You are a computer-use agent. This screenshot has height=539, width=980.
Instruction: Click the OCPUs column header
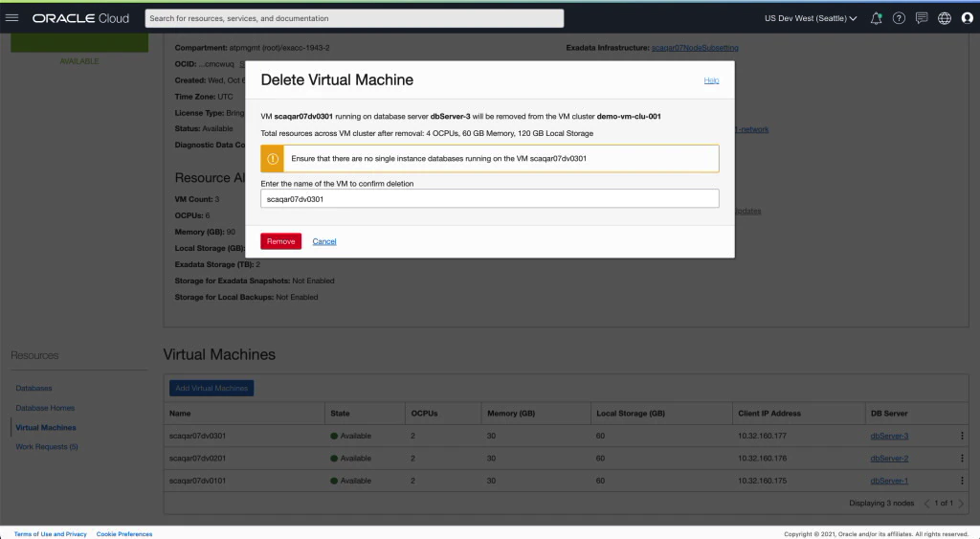click(x=424, y=414)
